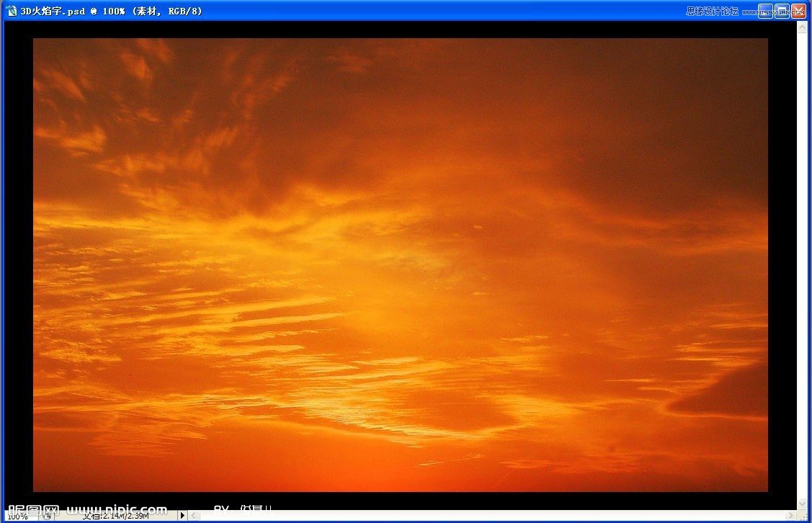
Task: Close the 3D火焰字.psd document window
Action: click(x=798, y=11)
